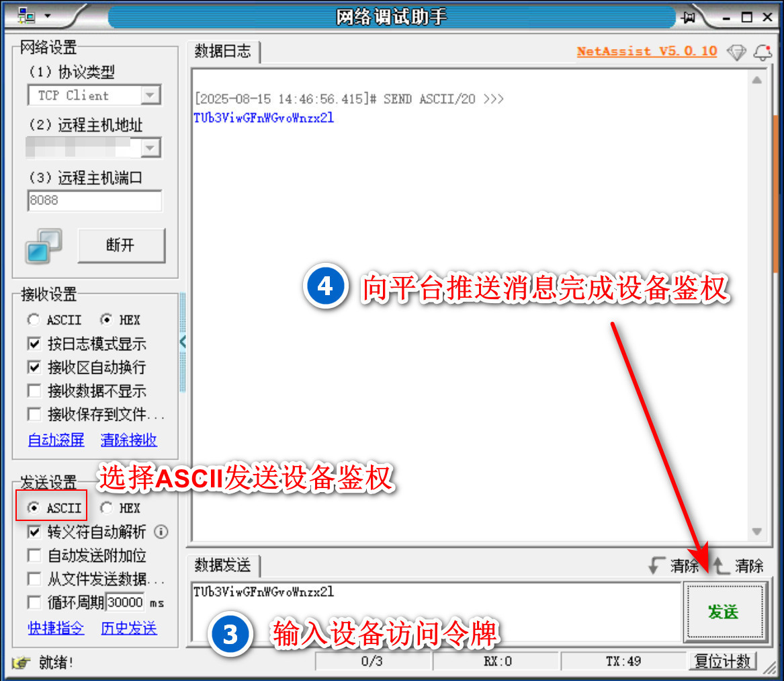
Task: Click the diamond icon beside version link
Action: click(x=737, y=52)
